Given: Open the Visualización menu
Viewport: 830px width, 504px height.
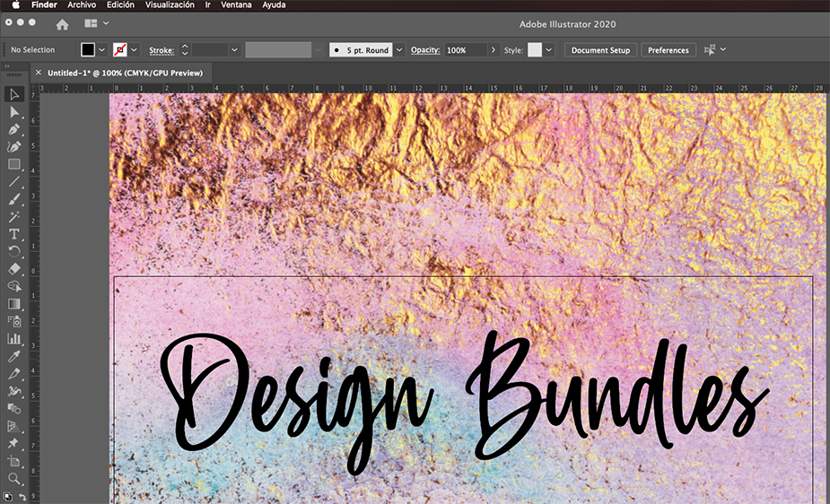Looking at the screenshot, I should 170,5.
